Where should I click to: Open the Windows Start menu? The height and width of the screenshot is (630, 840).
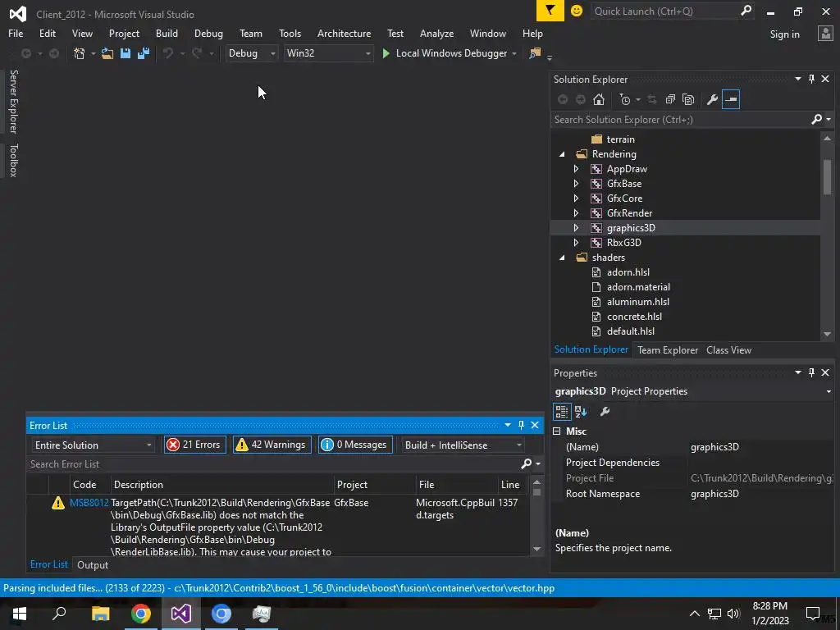pos(20,614)
